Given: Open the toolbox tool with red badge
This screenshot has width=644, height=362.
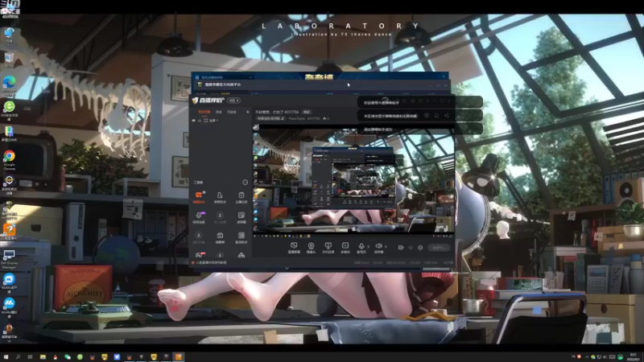Looking at the screenshot, I should (199, 255).
